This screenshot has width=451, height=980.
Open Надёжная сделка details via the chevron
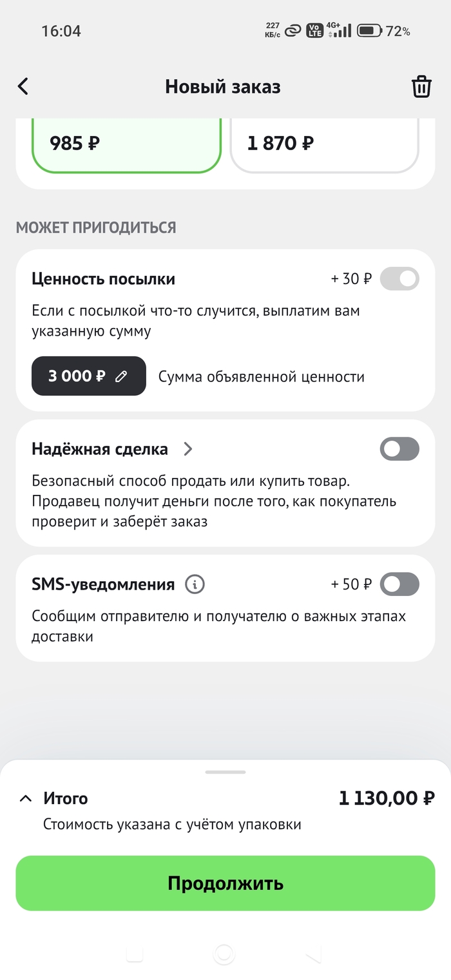pyautogui.click(x=188, y=449)
